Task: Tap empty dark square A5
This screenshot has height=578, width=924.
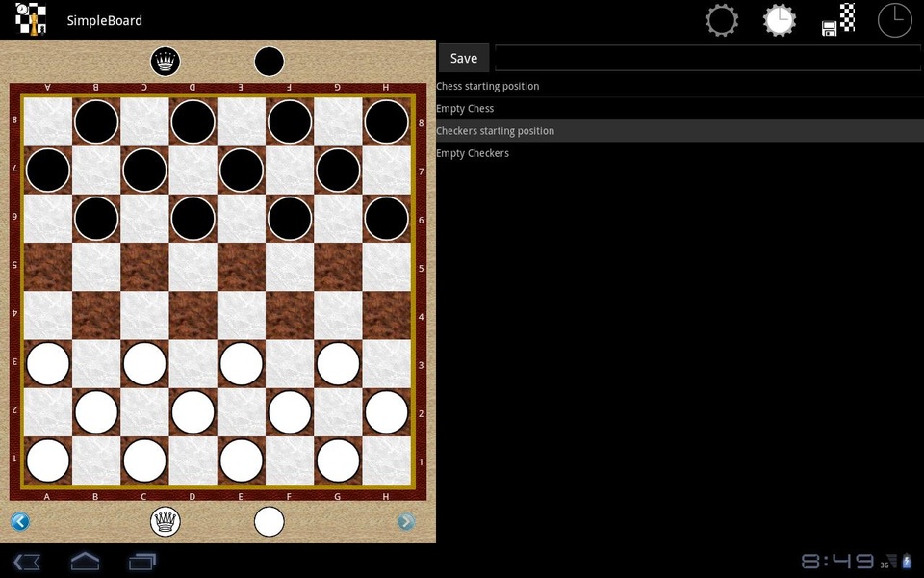Action: [48, 267]
